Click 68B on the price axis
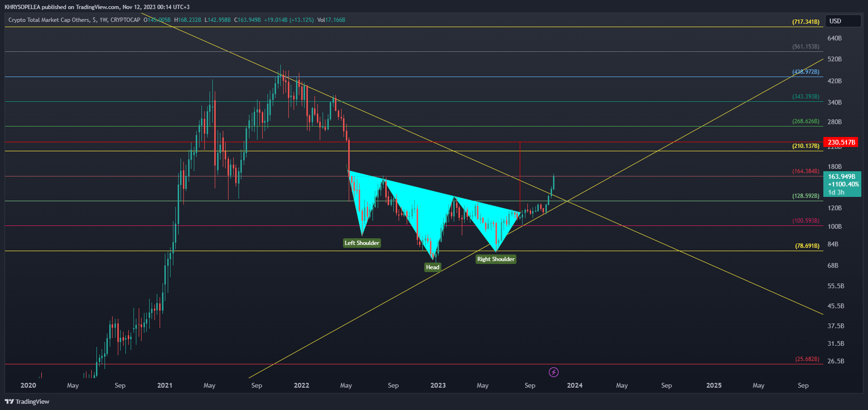868x410 pixels. 833,265
